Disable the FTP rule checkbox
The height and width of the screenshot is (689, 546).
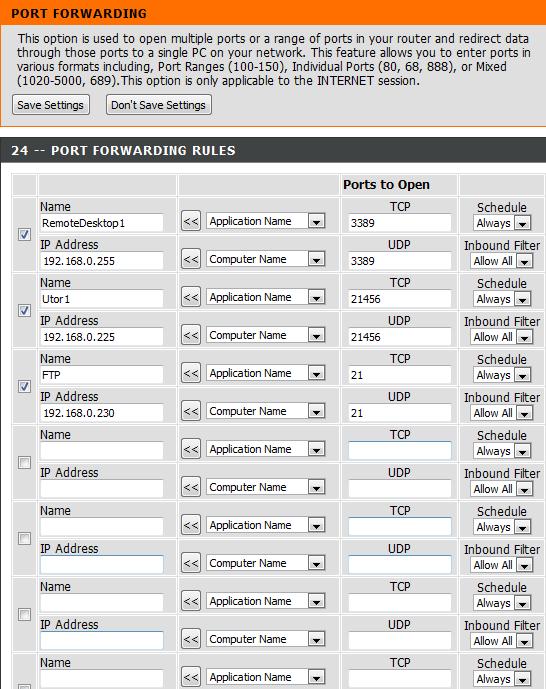click(24, 386)
